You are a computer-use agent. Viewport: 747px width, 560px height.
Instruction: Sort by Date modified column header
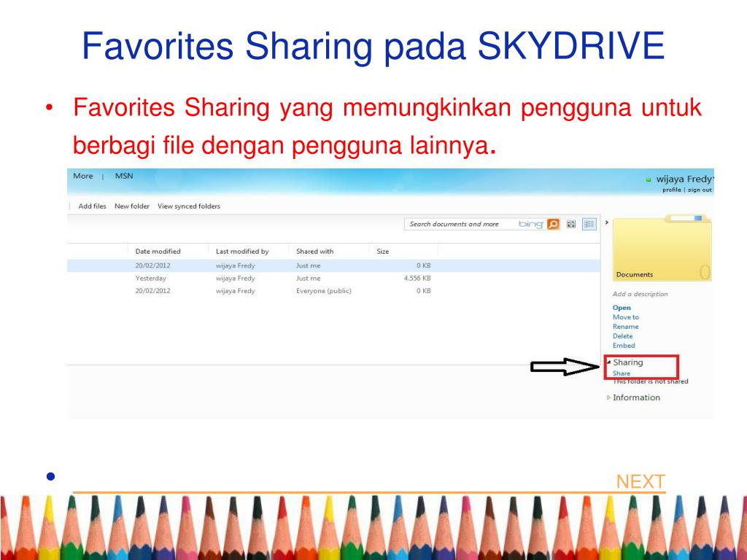point(158,252)
